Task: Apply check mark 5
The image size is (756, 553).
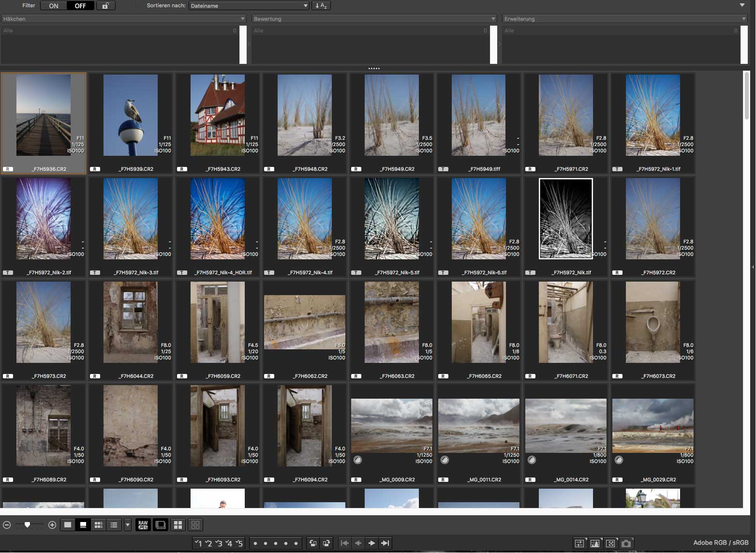Action: (x=239, y=543)
